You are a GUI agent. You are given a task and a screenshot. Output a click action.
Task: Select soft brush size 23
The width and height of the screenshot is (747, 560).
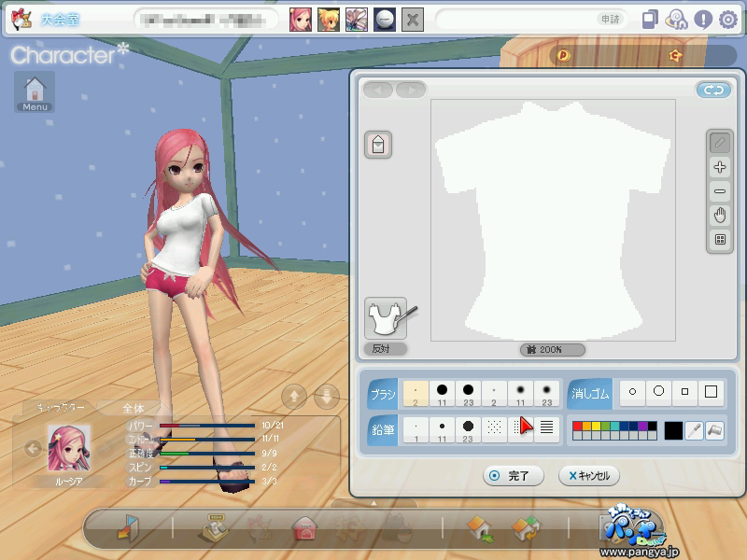pyautogui.click(x=546, y=393)
